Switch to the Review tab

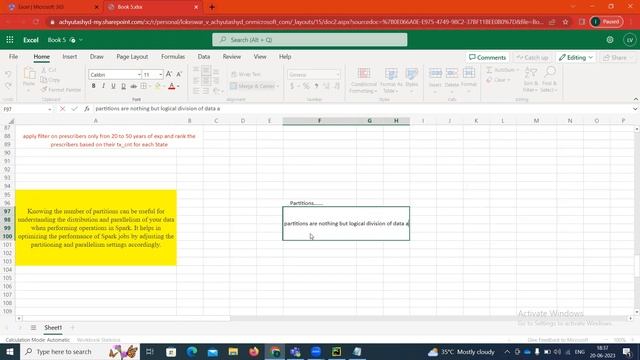[232, 57]
